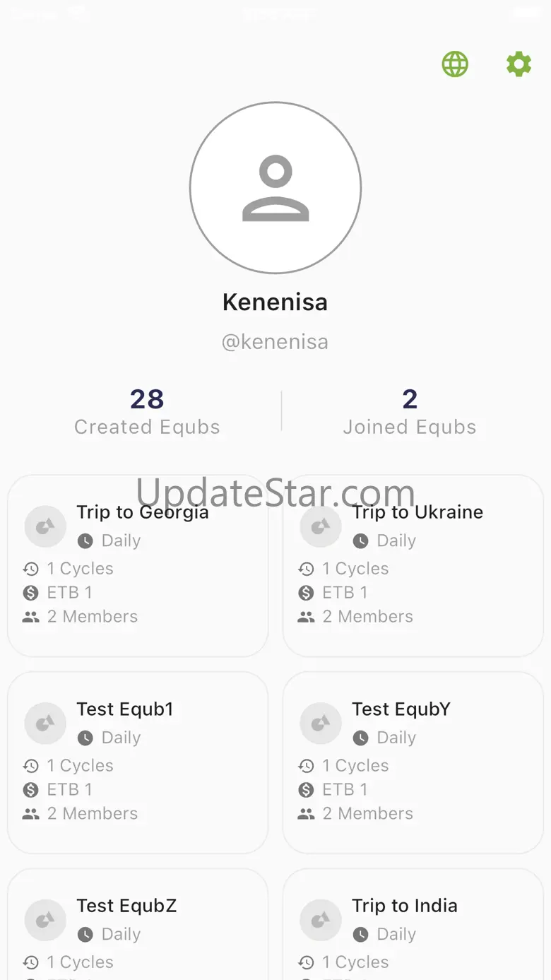Tap the Test Equb1 pie icon
Screen dimensions: 551x980
pyautogui.click(x=45, y=724)
